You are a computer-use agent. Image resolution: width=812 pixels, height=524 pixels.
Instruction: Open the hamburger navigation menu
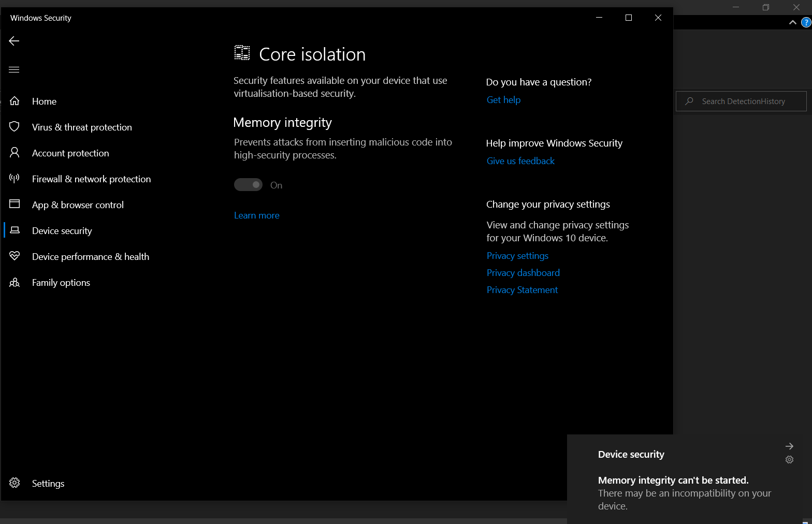(x=14, y=69)
